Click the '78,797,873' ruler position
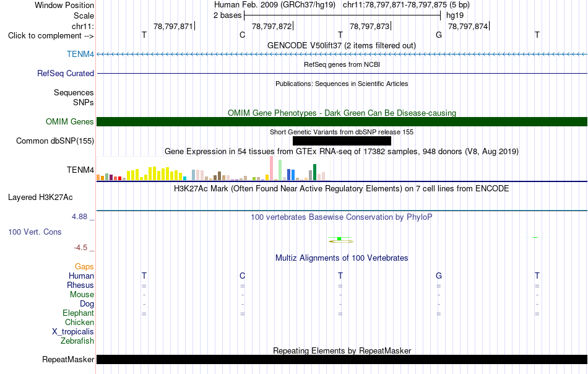This screenshot has width=588, height=374. (370, 26)
